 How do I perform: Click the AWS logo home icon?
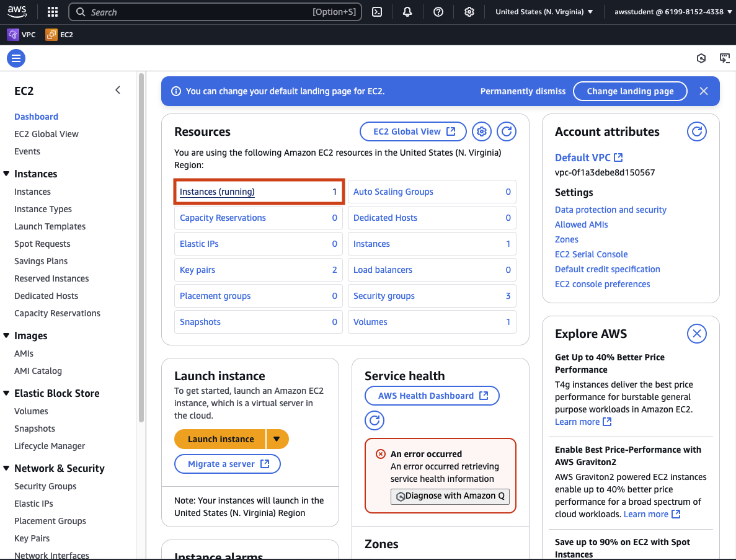coord(17,12)
